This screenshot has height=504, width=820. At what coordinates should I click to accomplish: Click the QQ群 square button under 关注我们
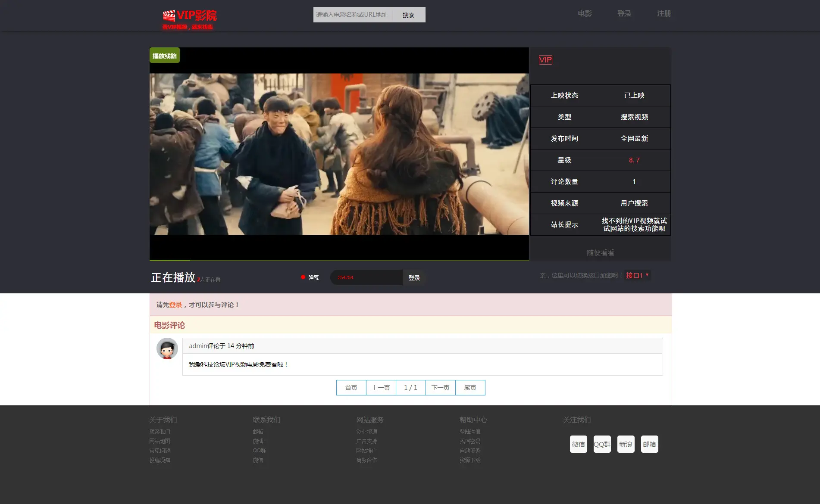(x=602, y=444)
